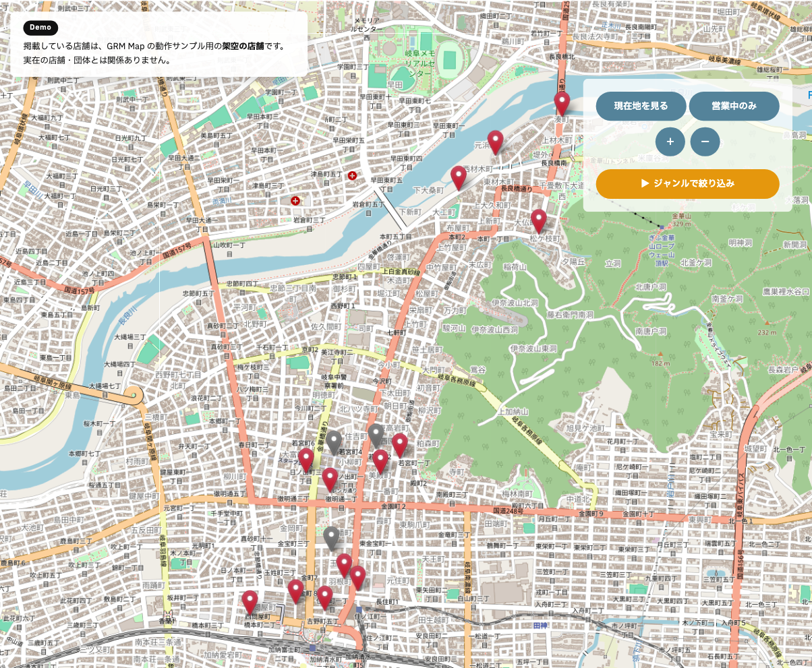Select the red pin left of 粕森町
Screen dimensions: 812x668
[400, 446]
